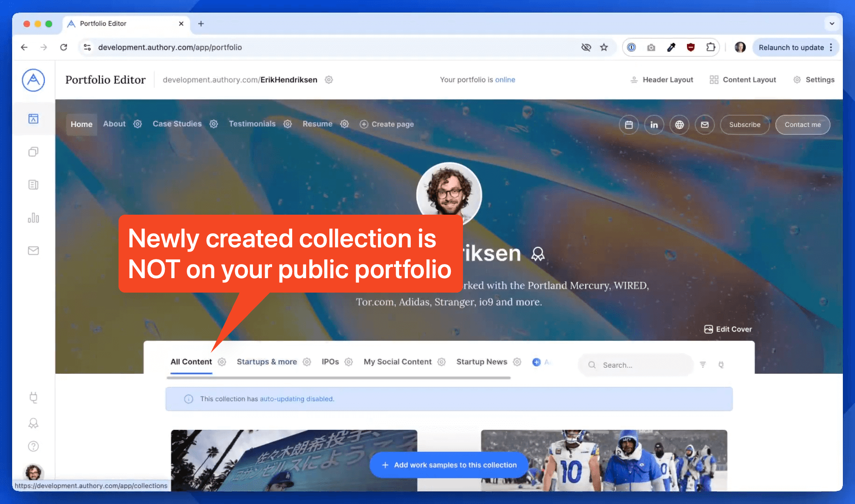This screenshot has height=504, width=855.
Task: Select the My Social Content collection tab
Action: click(397, 362)
